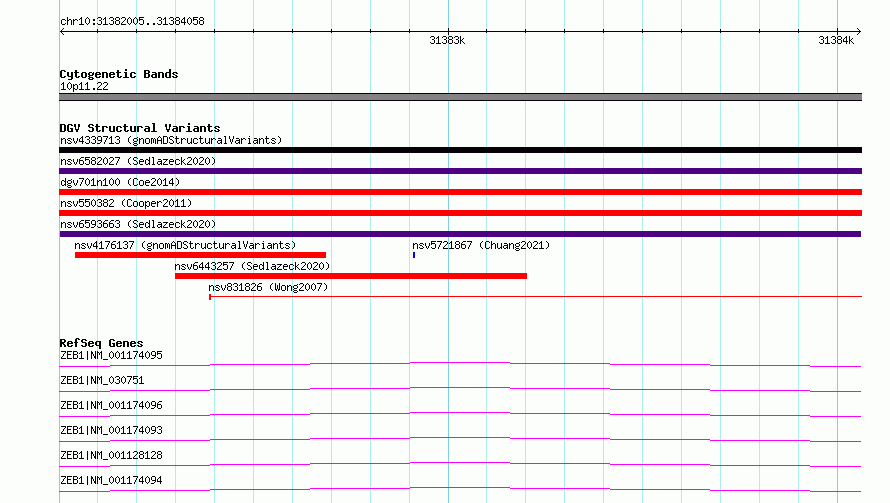Open nsv6582027 (Sedlazeck2020) variant label
The height and width of the screenshot is (503, 890).
tap(138, 161)
